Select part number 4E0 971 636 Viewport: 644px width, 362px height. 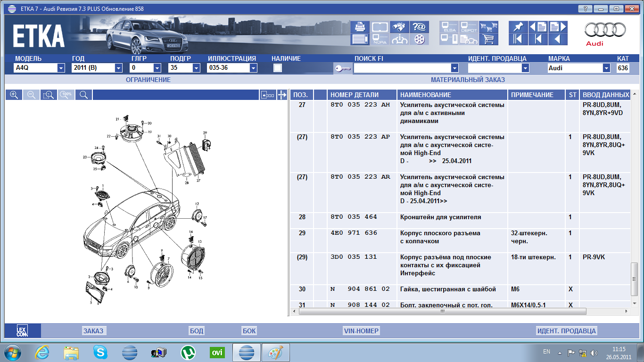(x=354, y=233)
